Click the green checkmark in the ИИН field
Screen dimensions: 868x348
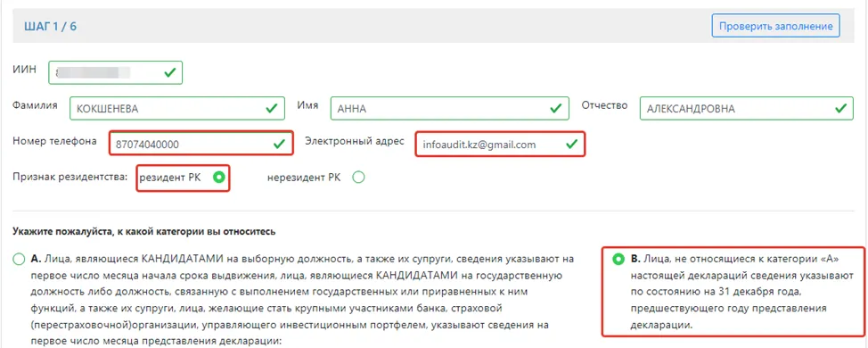[170, 72]
